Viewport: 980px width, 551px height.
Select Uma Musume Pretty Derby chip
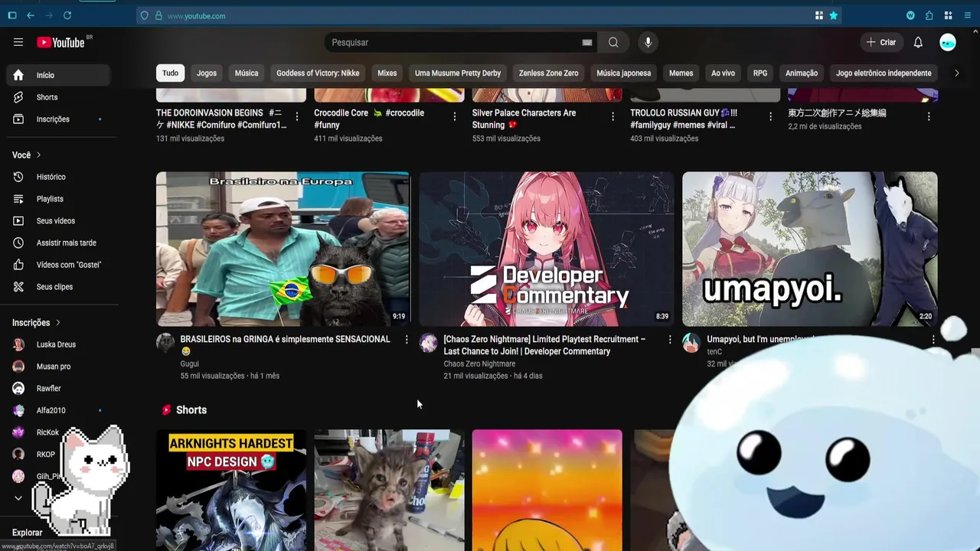tap(458, 73)
